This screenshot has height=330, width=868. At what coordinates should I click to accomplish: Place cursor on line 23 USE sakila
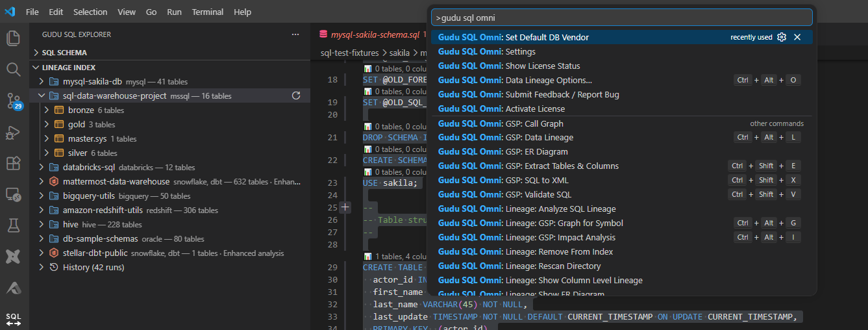click(391, 183)
